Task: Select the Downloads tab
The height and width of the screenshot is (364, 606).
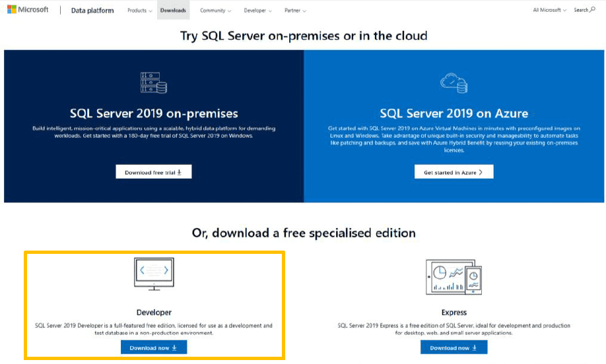Action: (x=173, y=11)
